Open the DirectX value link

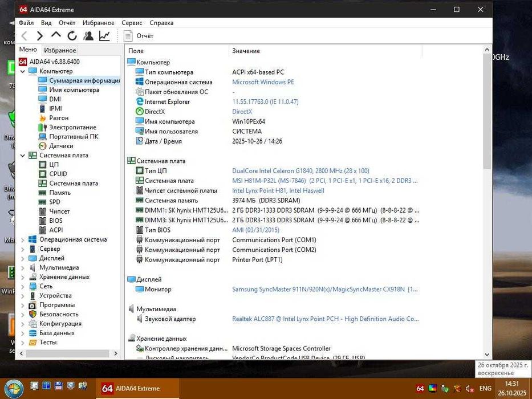(x=242, y=111)
